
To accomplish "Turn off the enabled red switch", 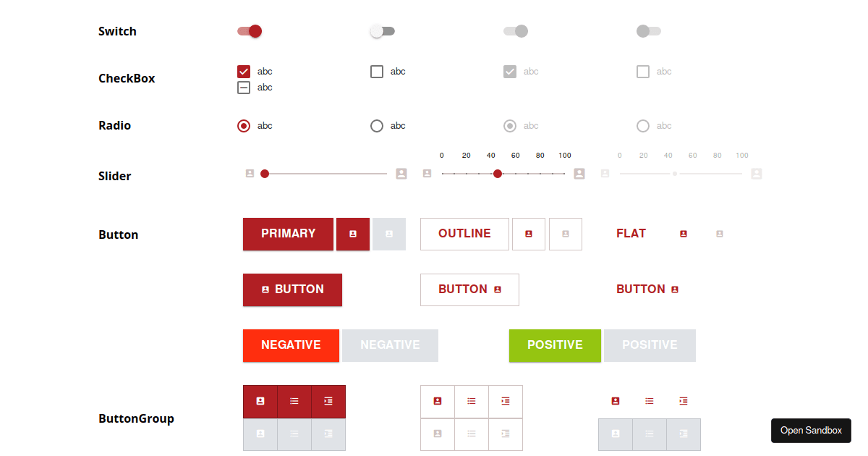I will 250,31.
